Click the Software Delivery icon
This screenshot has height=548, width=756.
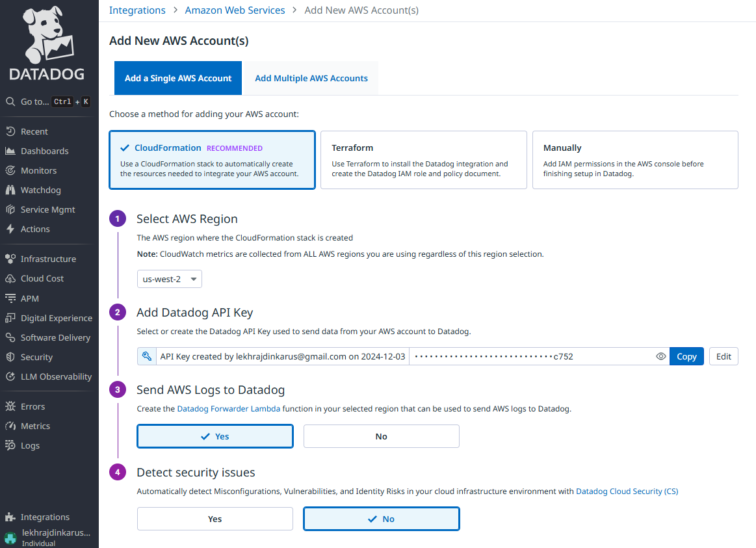pyautogui.click(x=10, y=337)
